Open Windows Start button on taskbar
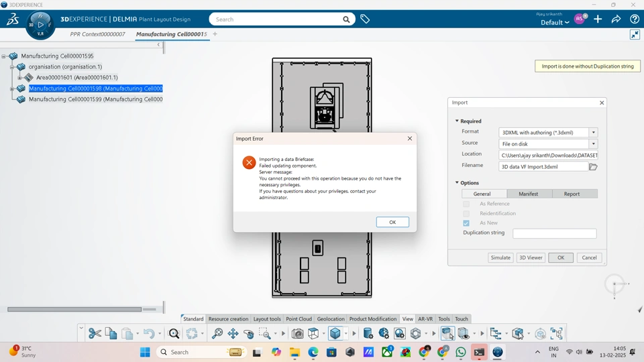 click(x=145, y=352)
